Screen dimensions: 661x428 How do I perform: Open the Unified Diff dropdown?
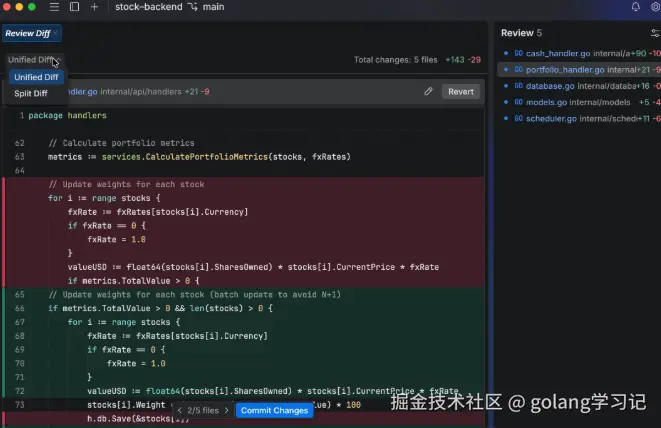tap(34, 60)
